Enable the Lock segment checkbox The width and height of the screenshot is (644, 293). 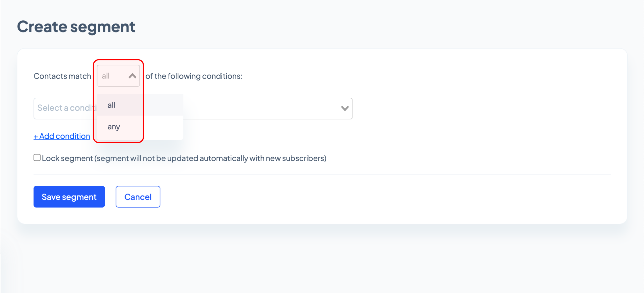pos(37,158)
